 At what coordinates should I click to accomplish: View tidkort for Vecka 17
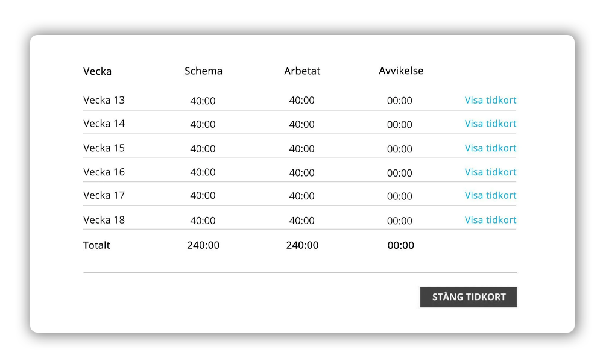click(490, 196)
